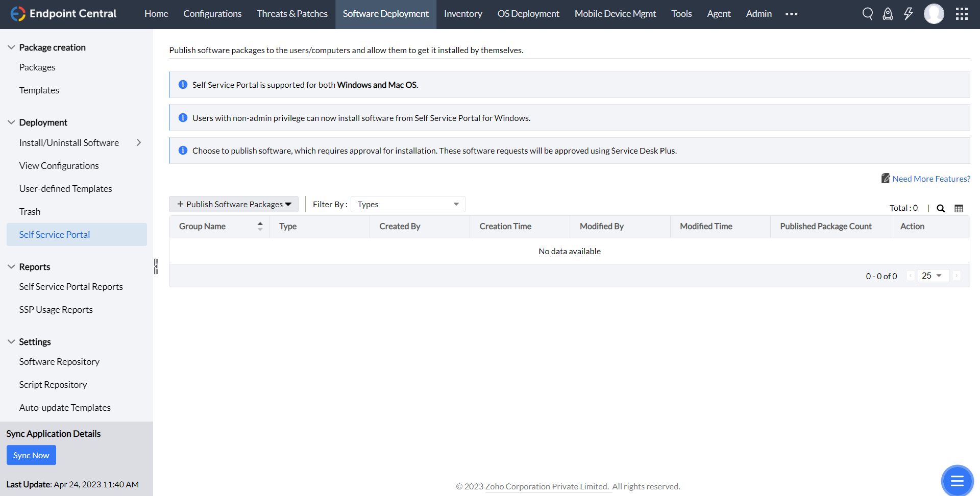Click the info icon on the Windows and Mac OS notice
This screenshot has height=496, width=980.
[x=183, y=85]
